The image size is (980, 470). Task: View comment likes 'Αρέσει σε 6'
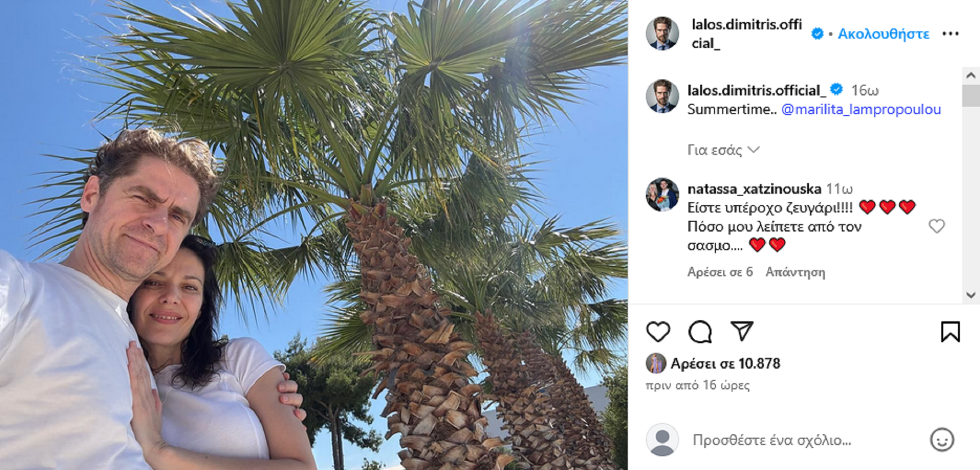click(720, 272)
